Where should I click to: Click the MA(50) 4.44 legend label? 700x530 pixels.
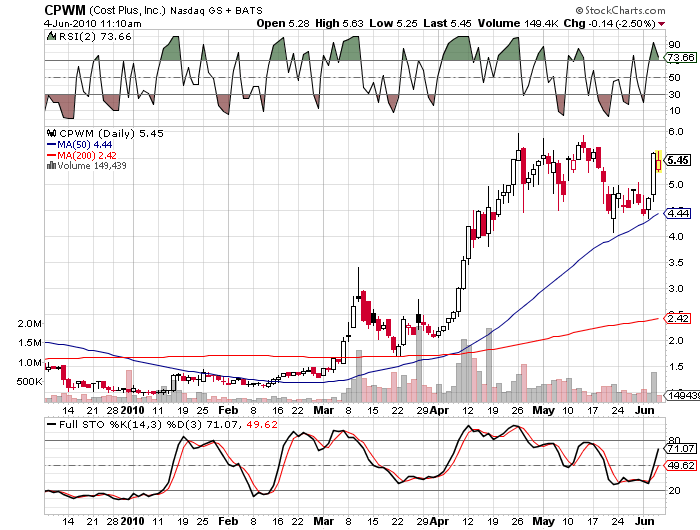coord(85,145)
